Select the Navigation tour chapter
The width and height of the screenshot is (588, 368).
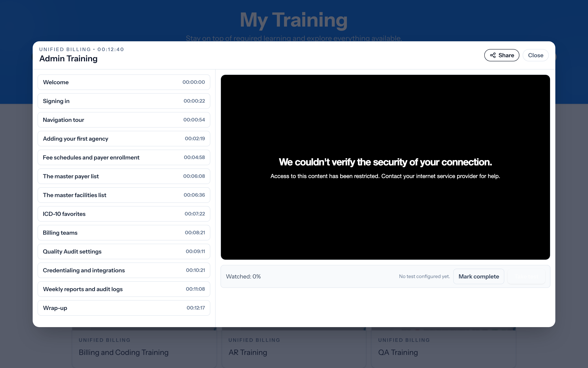point(124,120)
